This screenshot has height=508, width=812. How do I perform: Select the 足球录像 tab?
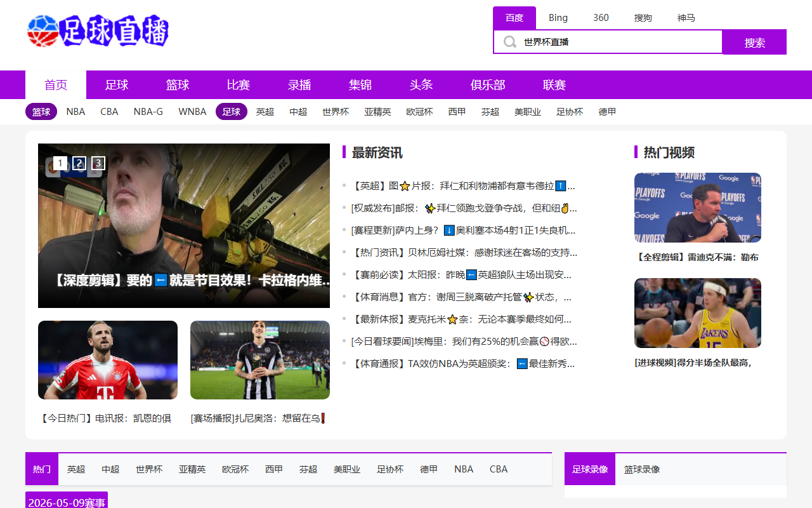click(x=590, y=469)
